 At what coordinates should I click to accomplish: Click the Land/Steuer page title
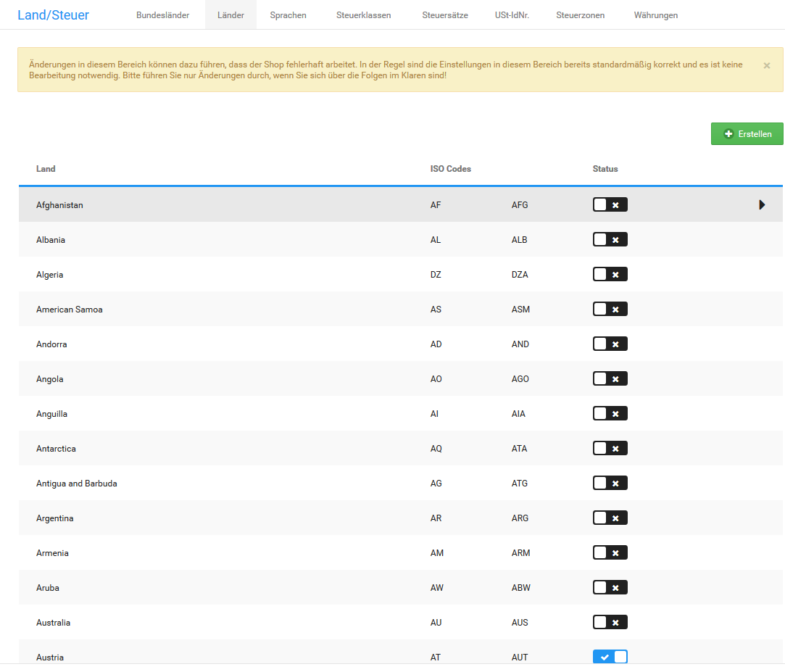point(53,15)
